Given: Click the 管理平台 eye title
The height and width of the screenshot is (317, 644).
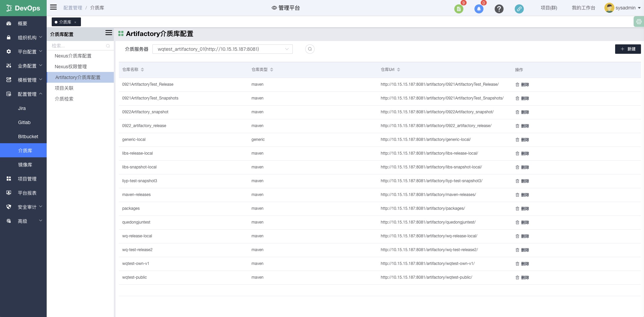Looking at the screenshot, I should click(x=286, y=8).
